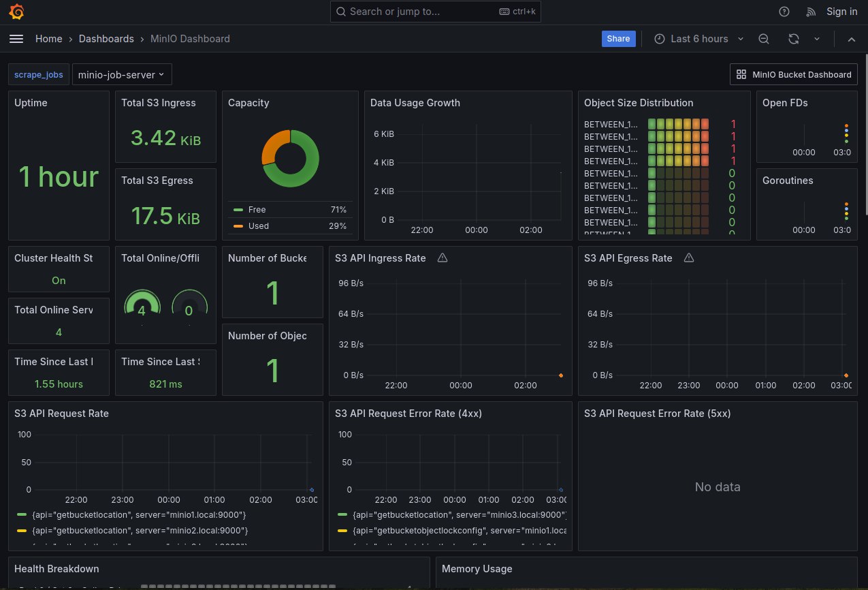Click the offline servers gauge showing 0
This screenshot has width=868, height=590.
click(x=189, y=302)
